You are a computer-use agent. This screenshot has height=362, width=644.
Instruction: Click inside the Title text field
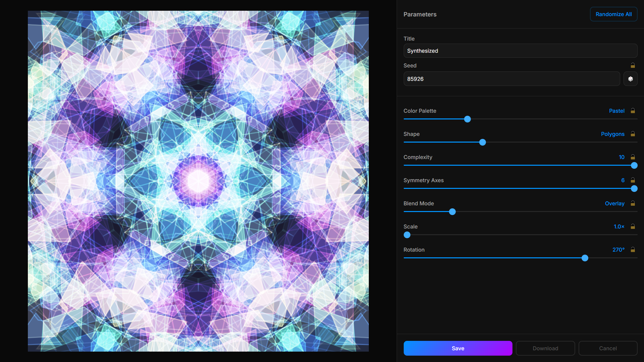(520, 51)
